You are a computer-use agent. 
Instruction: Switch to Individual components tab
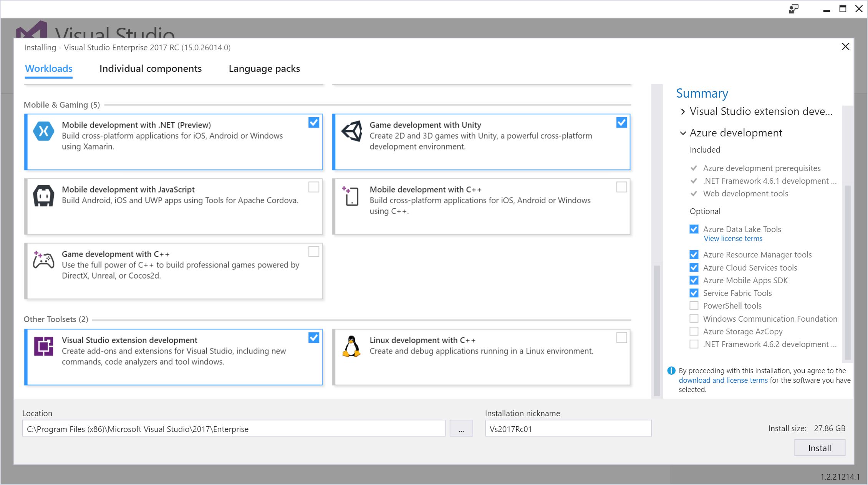[x=150, y=68]
